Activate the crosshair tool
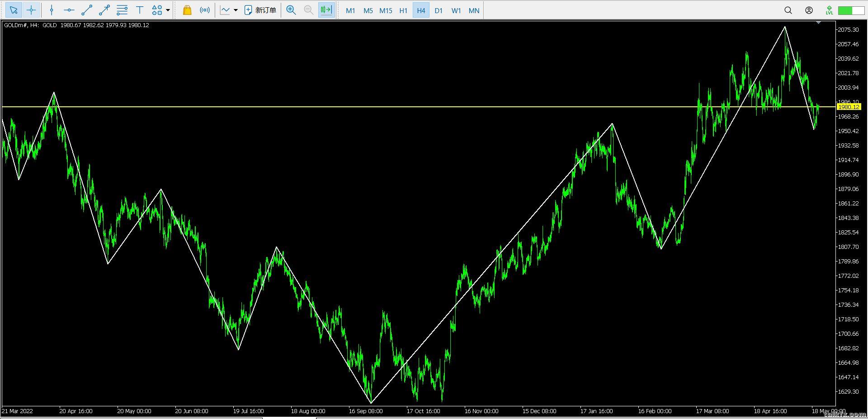The width and height of the screenshot is (868, 419). point(31,10)
